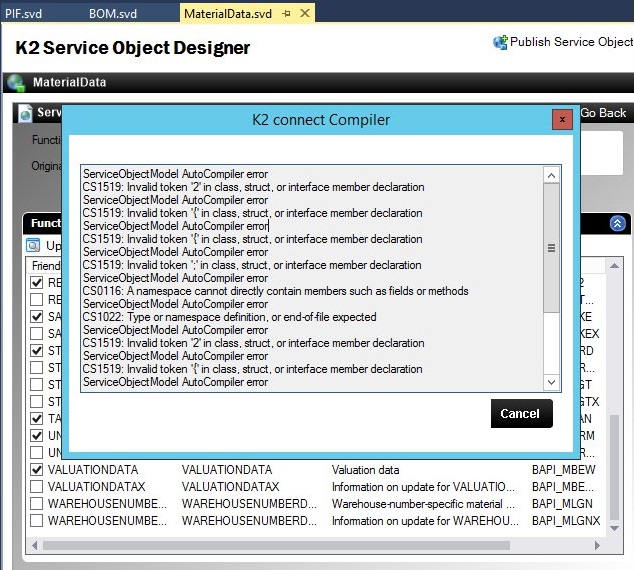
Task: Click the CS1519 invalid token ';' error line
Action: point(252,265)
